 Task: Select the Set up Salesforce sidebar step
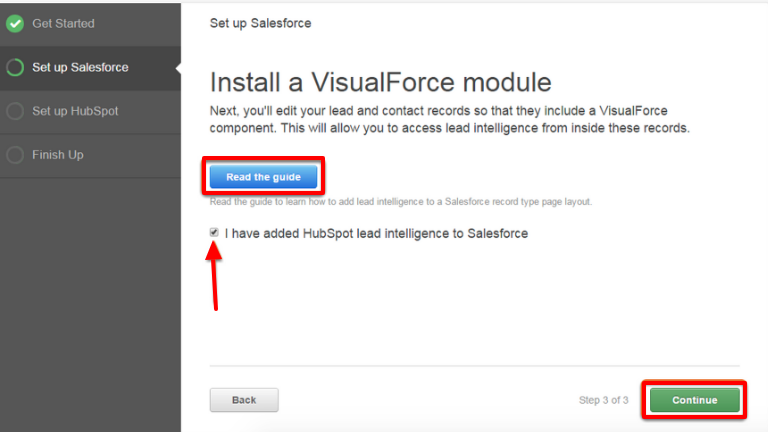pyautogui.click(x=80, y=68)
